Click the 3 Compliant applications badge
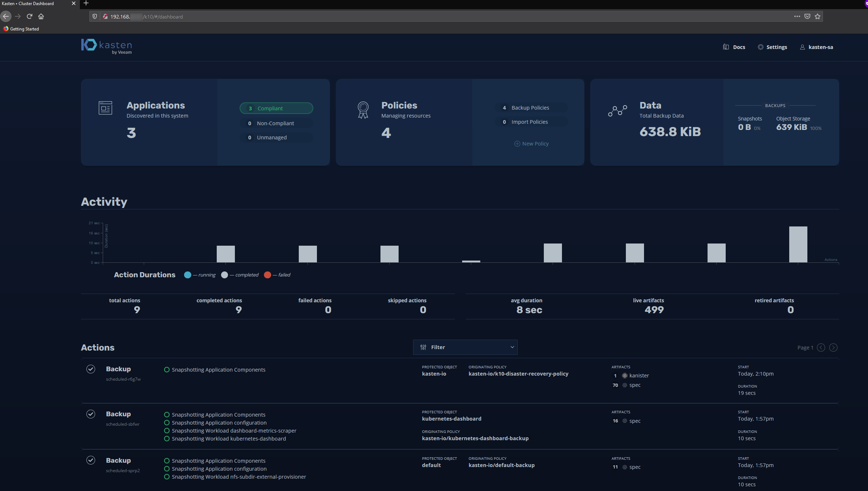The width and height of the screenshot is (868, 491). coord(276,108)
